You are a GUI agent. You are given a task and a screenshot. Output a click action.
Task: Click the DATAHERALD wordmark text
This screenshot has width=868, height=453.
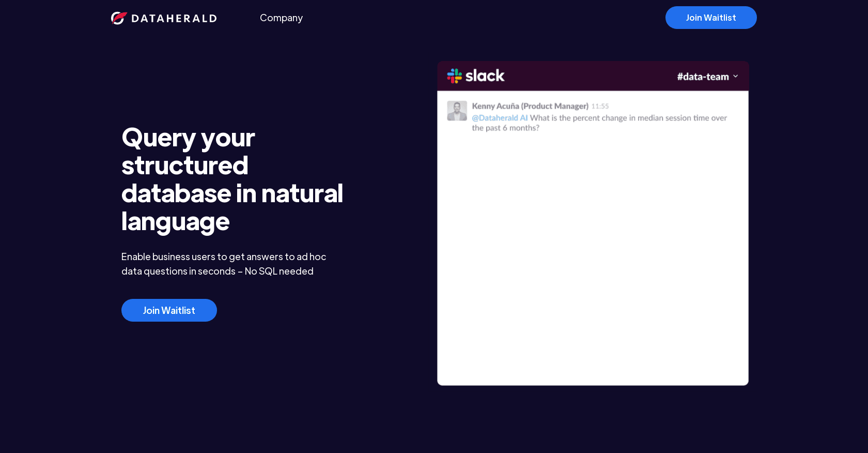tap(174, 19)
